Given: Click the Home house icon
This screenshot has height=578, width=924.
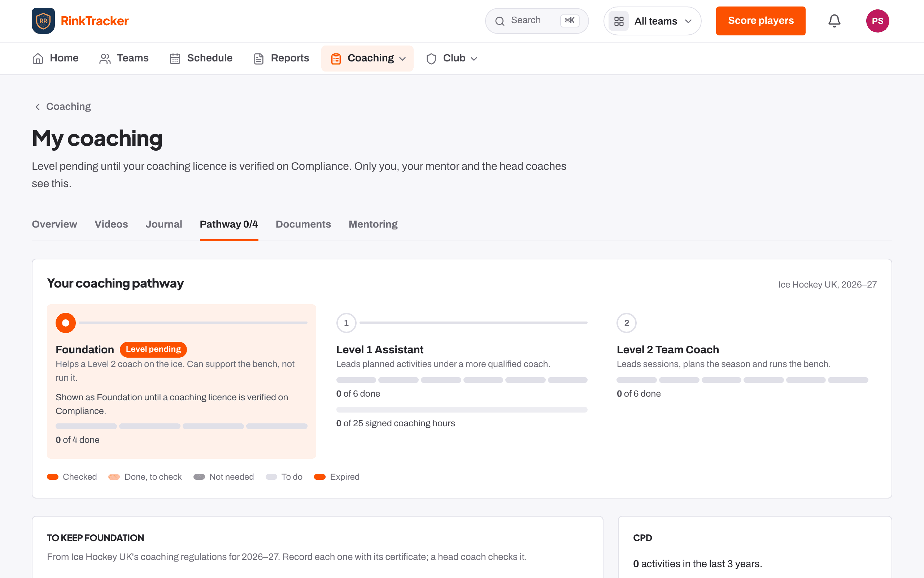Looking at the screenshot, I should (x=38, y=59).
